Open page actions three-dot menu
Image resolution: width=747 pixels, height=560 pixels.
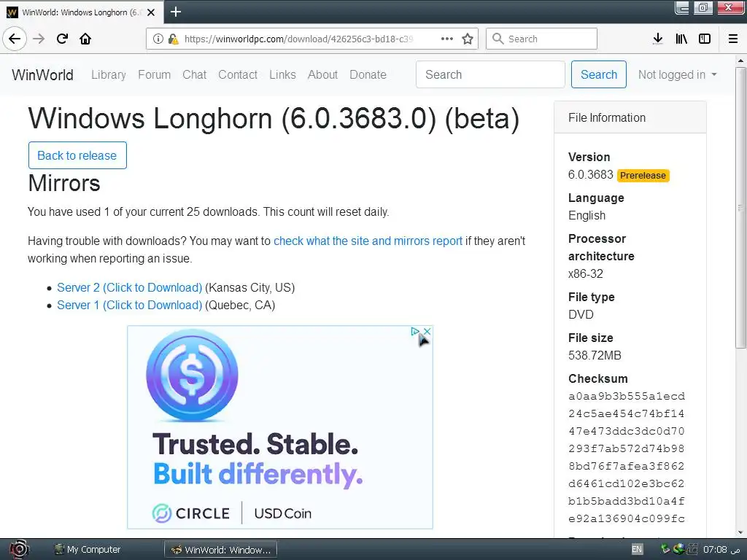click(447, 39)
